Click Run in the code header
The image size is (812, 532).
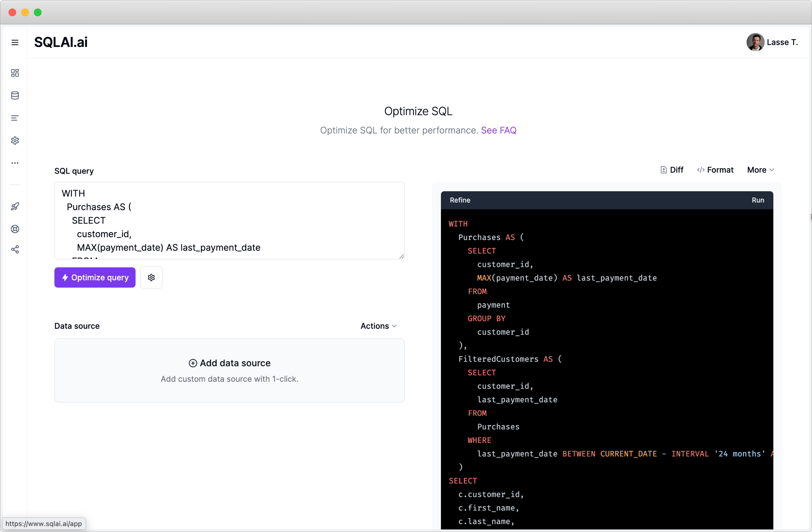(757, 200)
